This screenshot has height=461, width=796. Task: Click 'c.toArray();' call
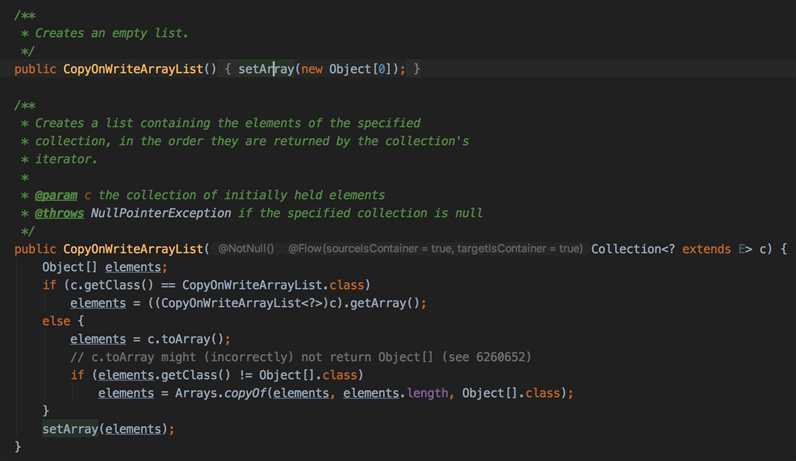188,339
